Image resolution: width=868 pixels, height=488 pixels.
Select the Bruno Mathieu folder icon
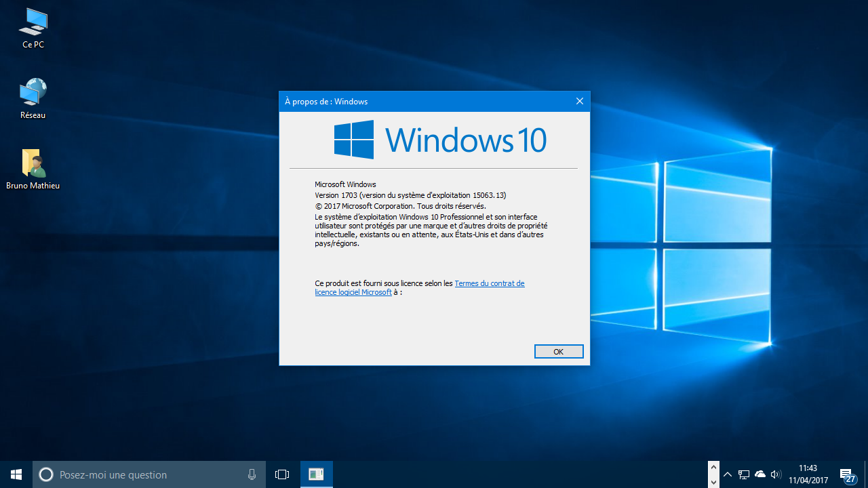coord(33,169)
